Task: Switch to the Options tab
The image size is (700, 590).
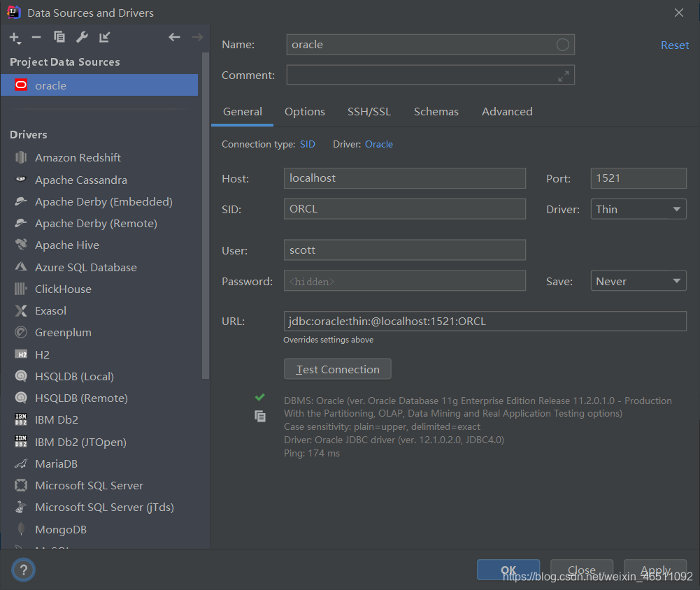Action: click(x=305, y=112)
